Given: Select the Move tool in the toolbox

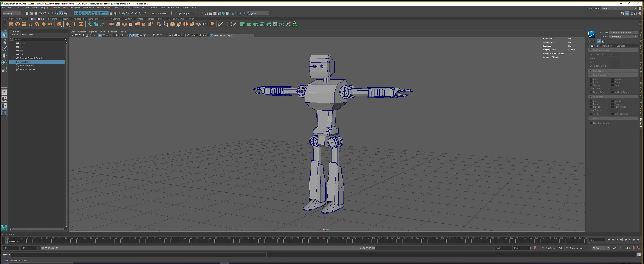Looking at the screenshot, I should (4, 55).
